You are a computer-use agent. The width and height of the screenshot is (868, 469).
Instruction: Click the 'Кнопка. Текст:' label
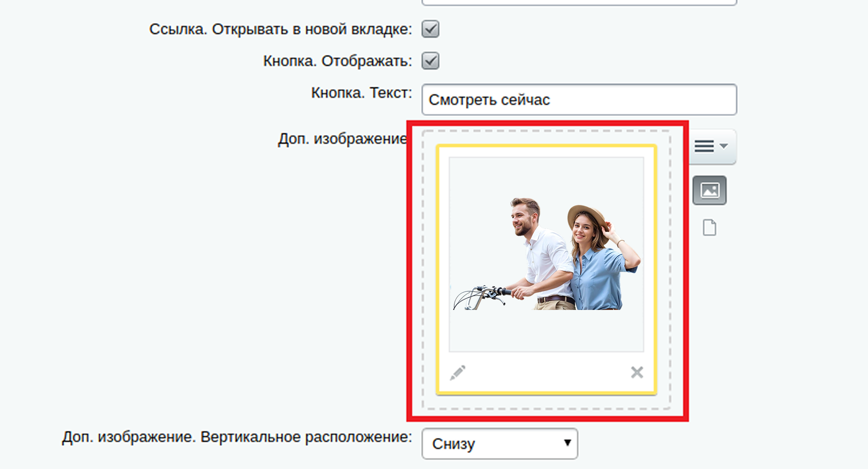(361, 93)
